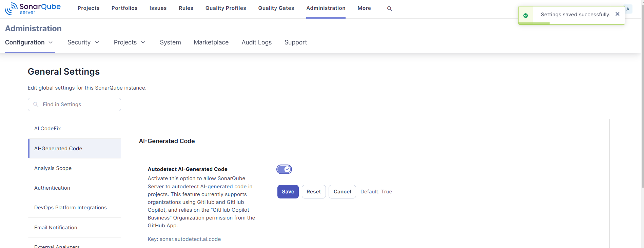644x248 pixels.
Task: Click the Default: True label
Action: (x=376, y=192)
